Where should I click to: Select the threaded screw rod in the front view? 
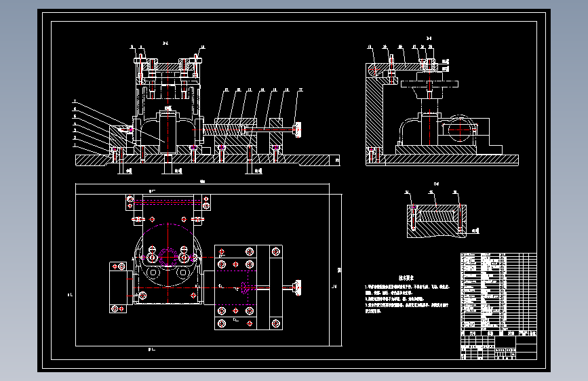click(224, 130)
